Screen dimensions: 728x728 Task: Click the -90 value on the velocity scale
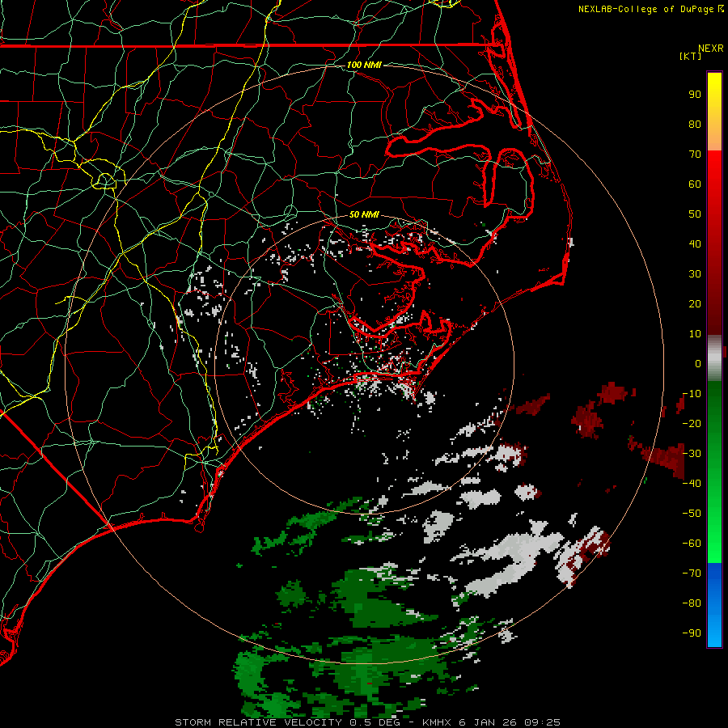(692, 633)
